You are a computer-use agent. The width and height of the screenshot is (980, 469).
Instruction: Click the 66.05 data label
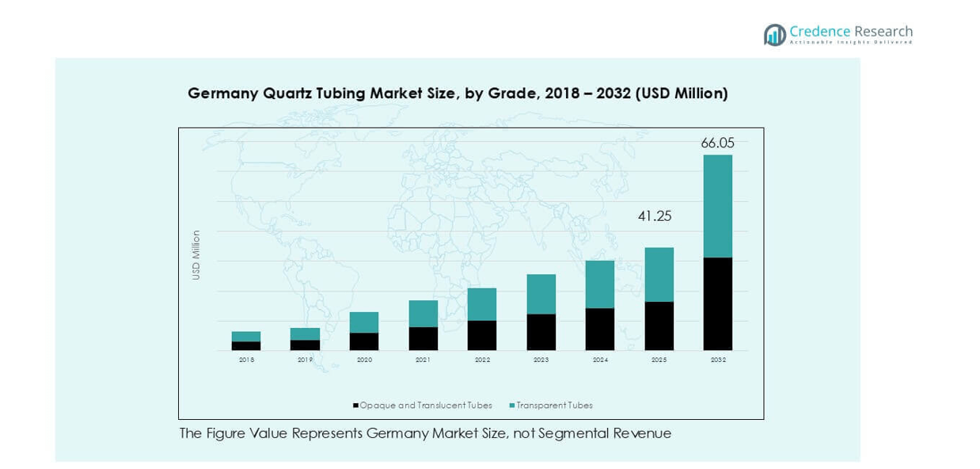(x=717, y=143)
